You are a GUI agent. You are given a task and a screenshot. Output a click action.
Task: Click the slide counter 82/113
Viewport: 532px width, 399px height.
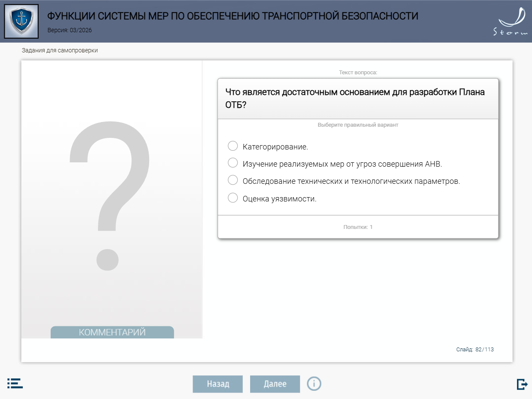[x=475, y=350]
